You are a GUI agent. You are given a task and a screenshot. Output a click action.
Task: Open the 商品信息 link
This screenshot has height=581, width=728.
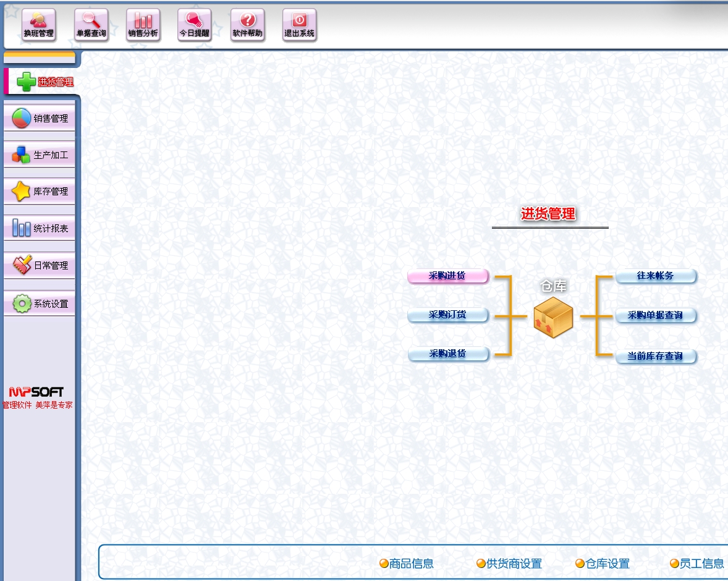[x=407, y=564]
